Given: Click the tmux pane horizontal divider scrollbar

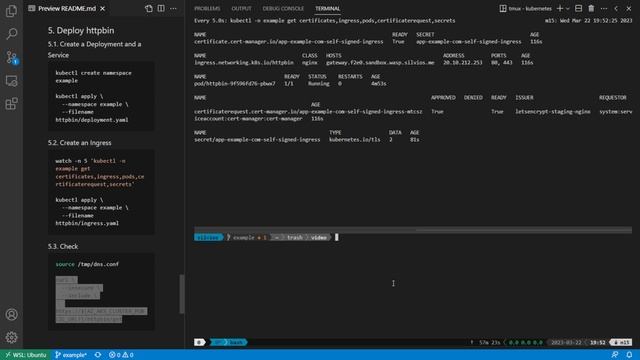Looking at the screenshot, I should (413, 230).
